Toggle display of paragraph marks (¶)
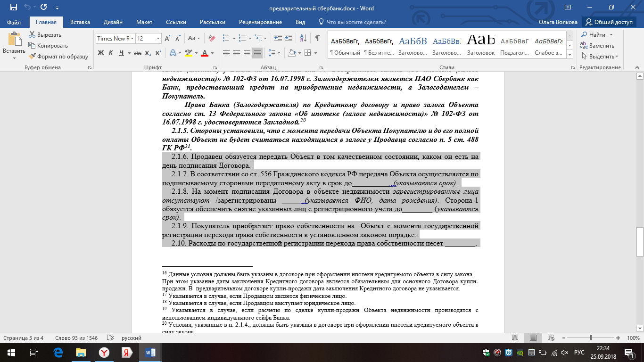The image size is (644, 362). point(318,38)
